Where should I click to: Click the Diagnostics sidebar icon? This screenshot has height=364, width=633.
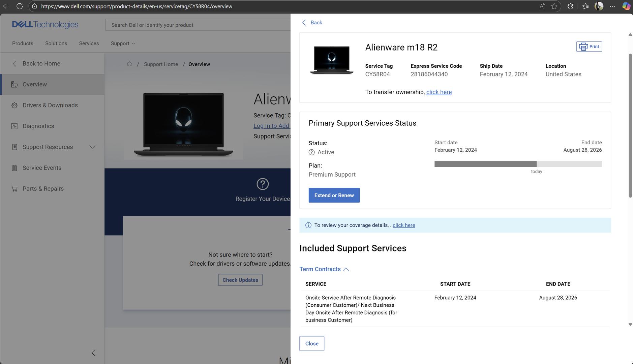click(x=14, y=126)
